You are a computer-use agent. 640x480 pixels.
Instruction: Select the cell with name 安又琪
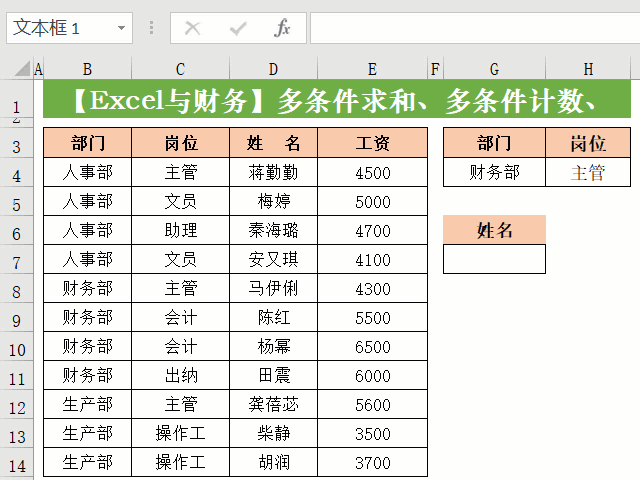point(273,259)
